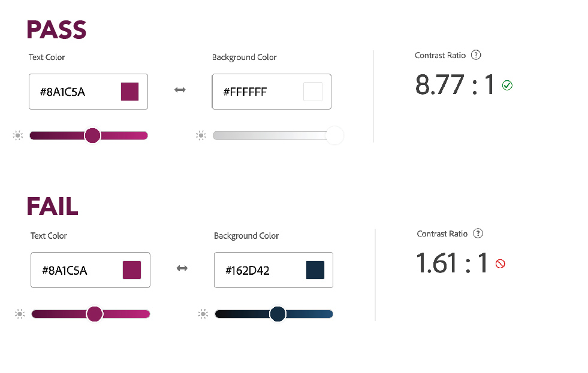The width and height of the screenshot is (588, 373).
Task: Click the brightness sun icon by PASS text slider
Action: (18, 136)
